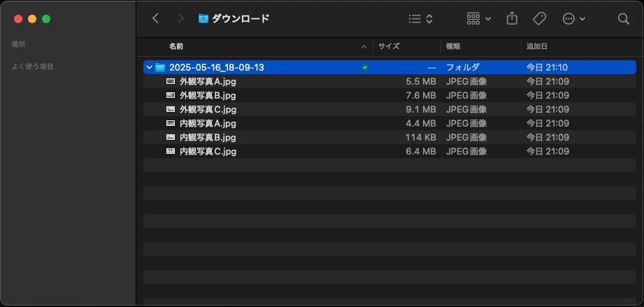
Task: Click the 4.4 MB size value
Action: point(420,123)
